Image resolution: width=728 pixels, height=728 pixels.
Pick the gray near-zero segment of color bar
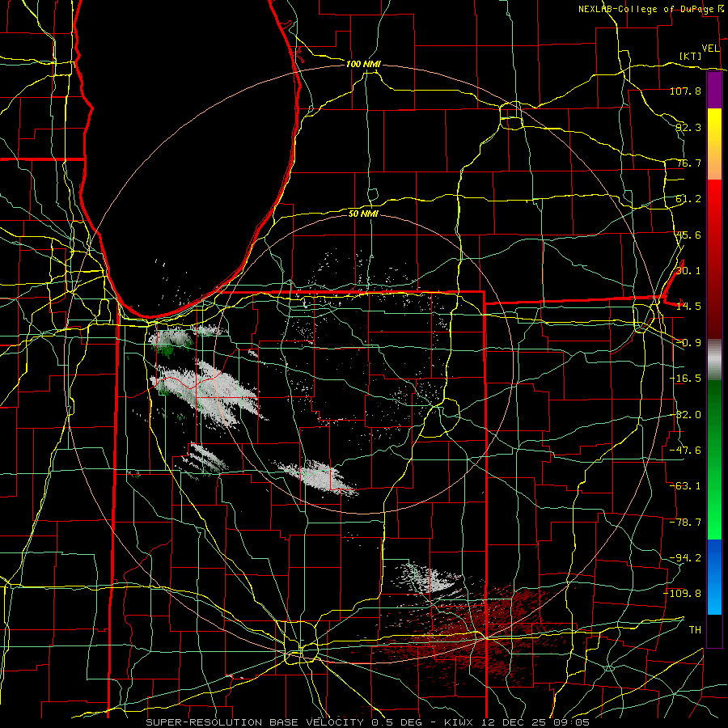[x=714, y=360]
